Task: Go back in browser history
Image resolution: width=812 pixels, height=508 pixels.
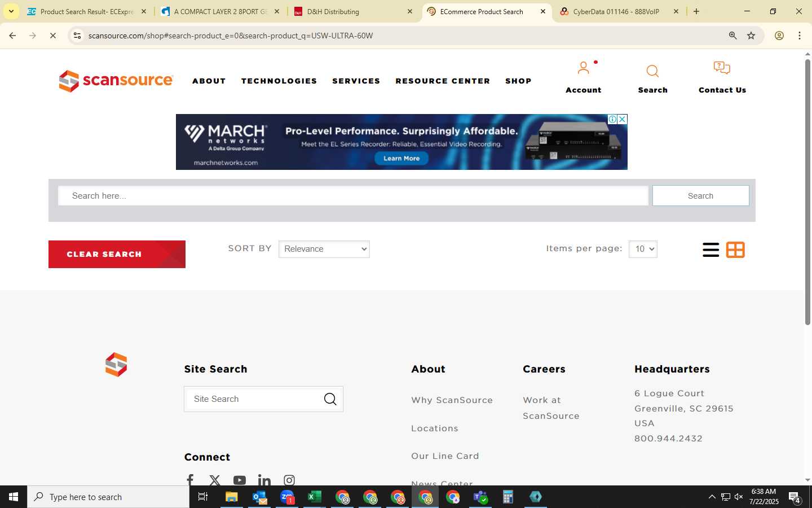Action: 12,36
